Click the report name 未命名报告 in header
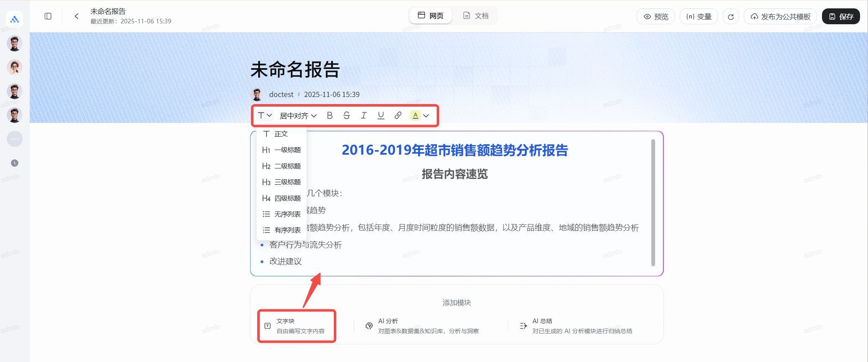This screenshot has height=362, width=868. pos(108,11)
